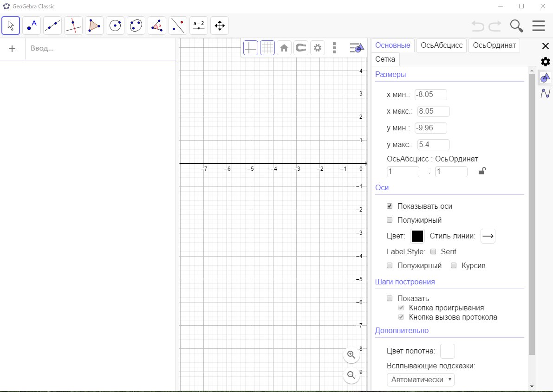
Task: Select the Point tool
Action: tap(32, 26)
